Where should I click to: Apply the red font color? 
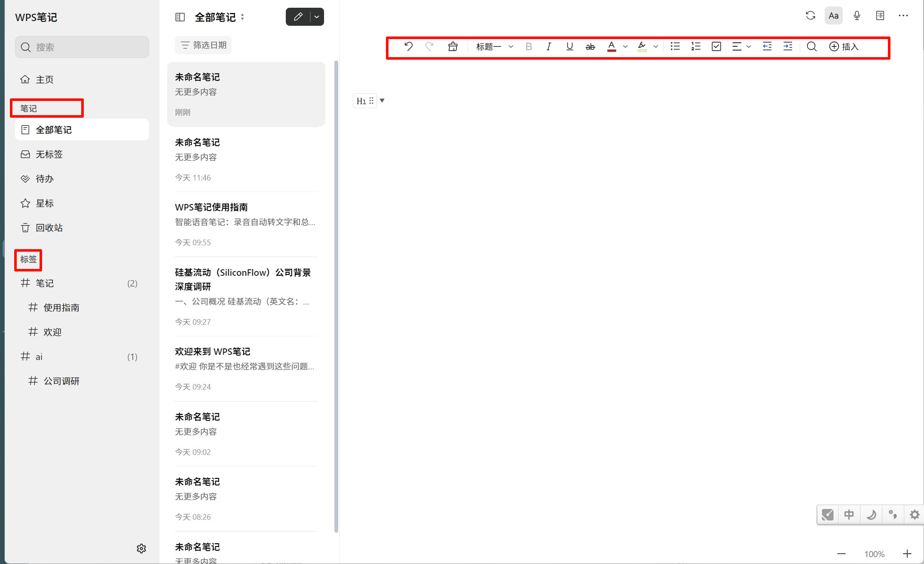(612, 46)
